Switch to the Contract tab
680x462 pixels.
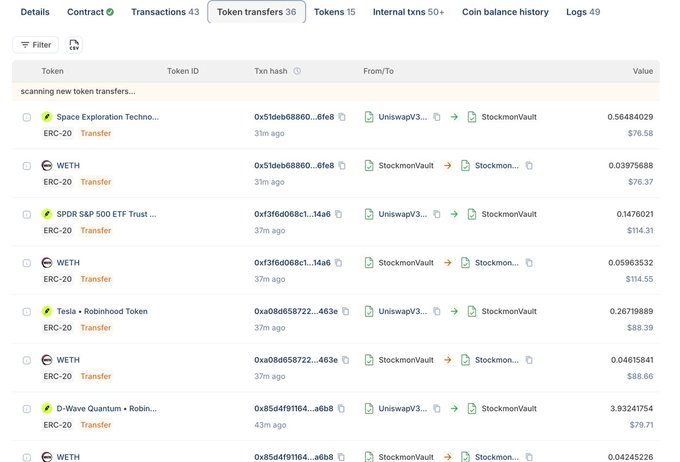click(90, 12)
